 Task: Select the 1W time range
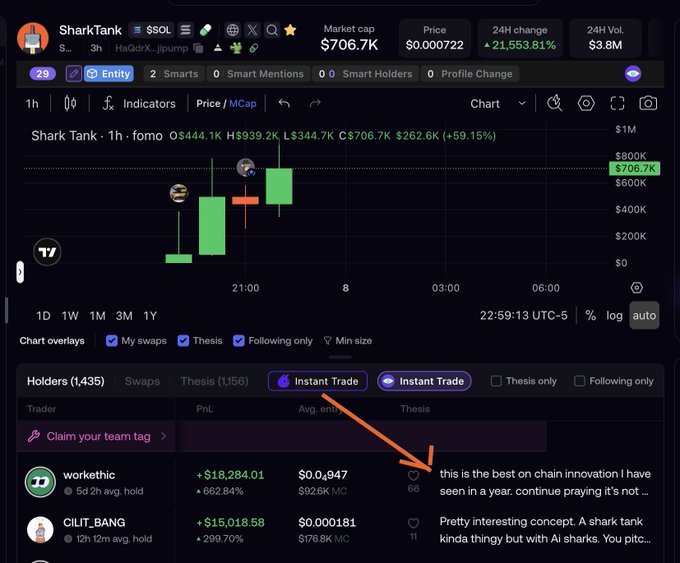click(70, 316)
